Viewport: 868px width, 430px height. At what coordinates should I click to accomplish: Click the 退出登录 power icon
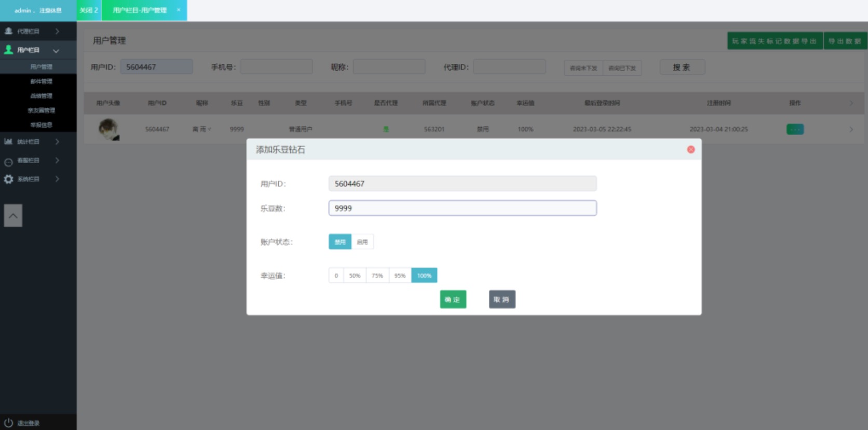8,423
